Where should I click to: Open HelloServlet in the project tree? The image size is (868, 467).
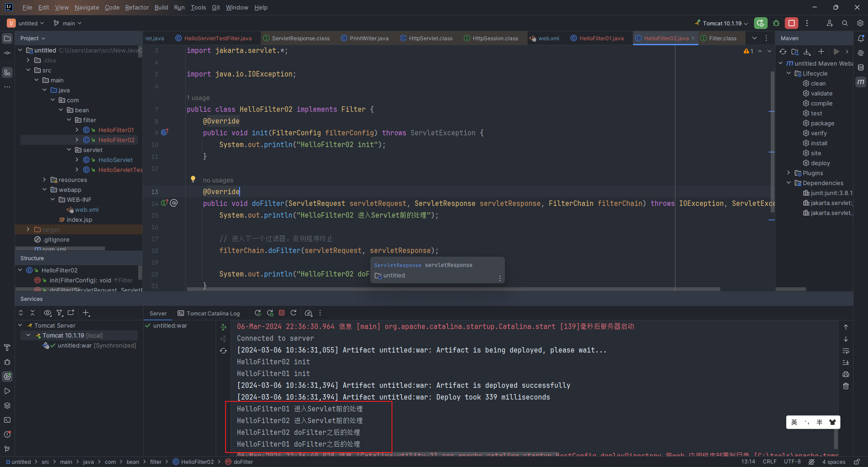click(x=115, y=160)
